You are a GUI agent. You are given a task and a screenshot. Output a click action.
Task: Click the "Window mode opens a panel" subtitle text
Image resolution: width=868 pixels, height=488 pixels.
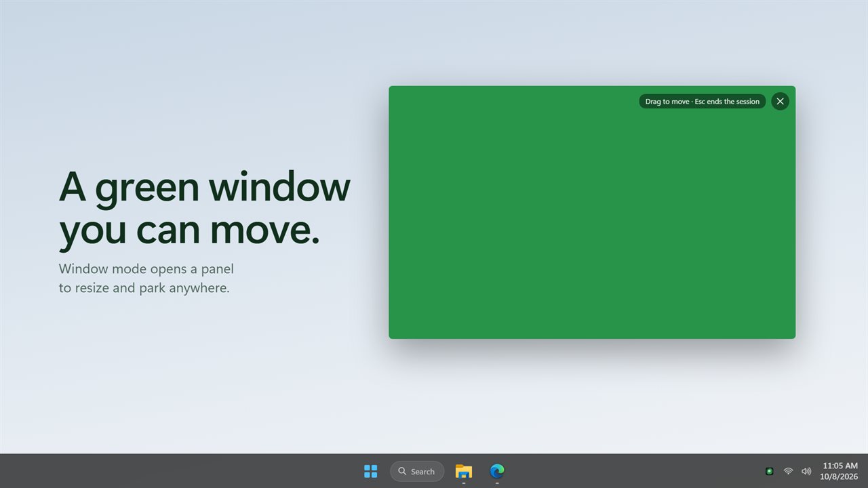tap(146, 269)
